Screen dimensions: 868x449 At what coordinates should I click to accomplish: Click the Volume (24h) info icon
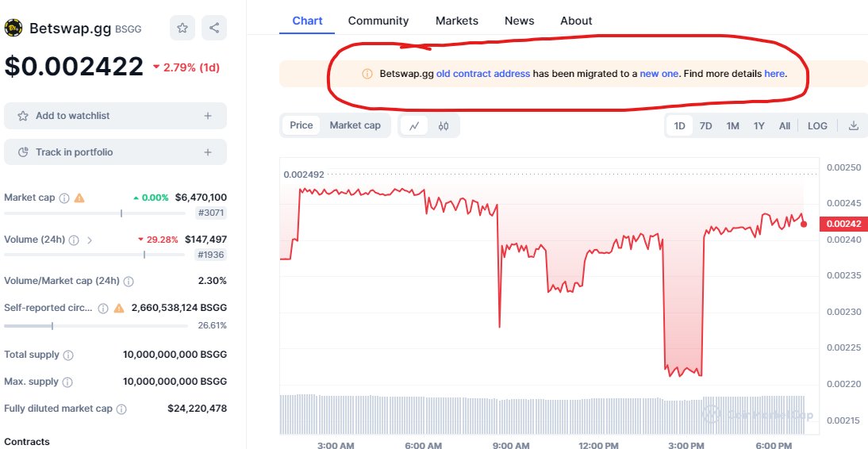pyautogui.click(x=74, y=240)
